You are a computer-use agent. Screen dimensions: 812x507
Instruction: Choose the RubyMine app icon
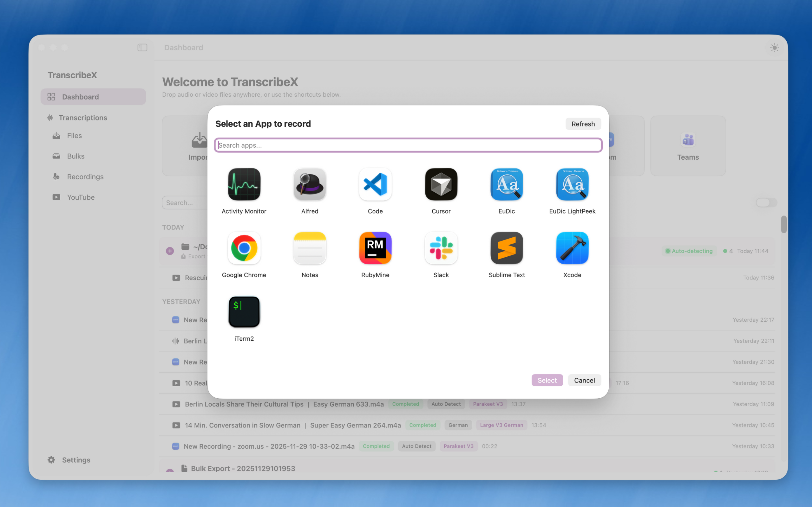click(x=375, y=248)
